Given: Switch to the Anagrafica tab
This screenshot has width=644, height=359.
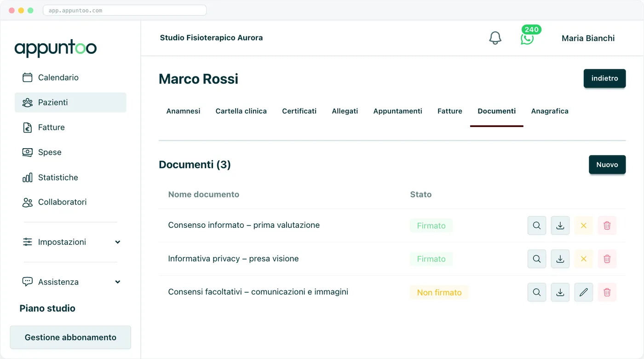Looking at the screenshot, I should coord(550,111).
